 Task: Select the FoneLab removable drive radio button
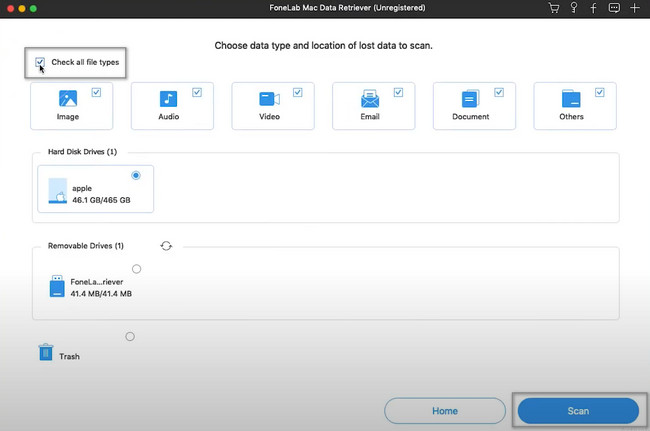coord(136,268)
